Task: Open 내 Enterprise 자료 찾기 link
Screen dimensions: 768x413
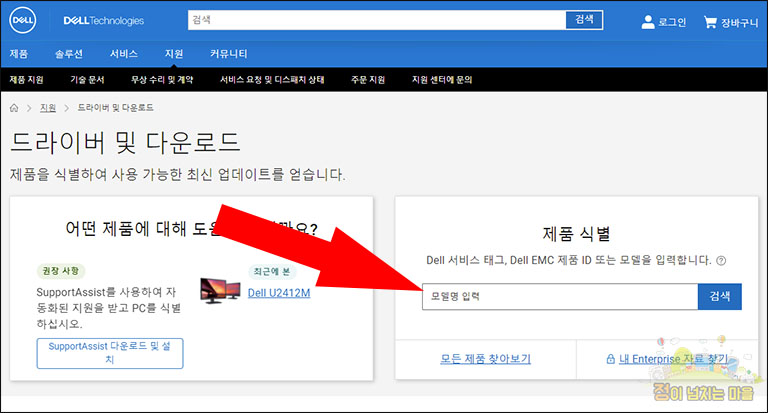Action: point(673,359)
